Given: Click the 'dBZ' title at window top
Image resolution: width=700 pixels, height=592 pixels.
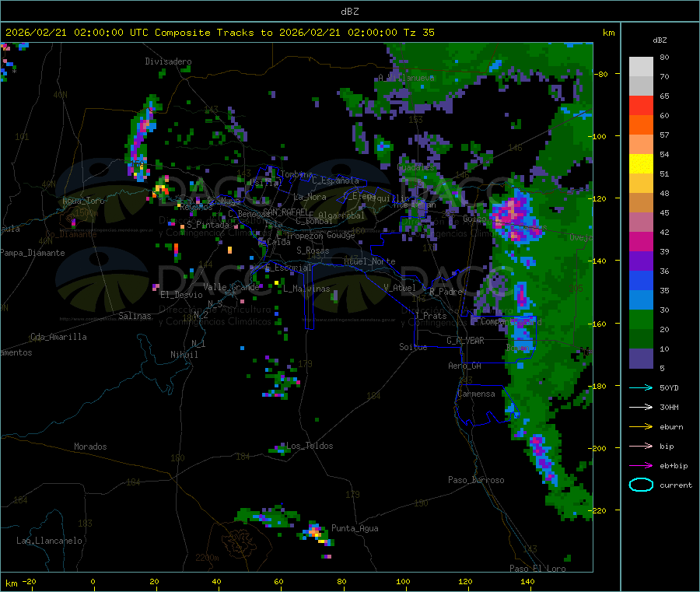Looking at the screenshot, I should pyautogui.click(x=349, y=12).
